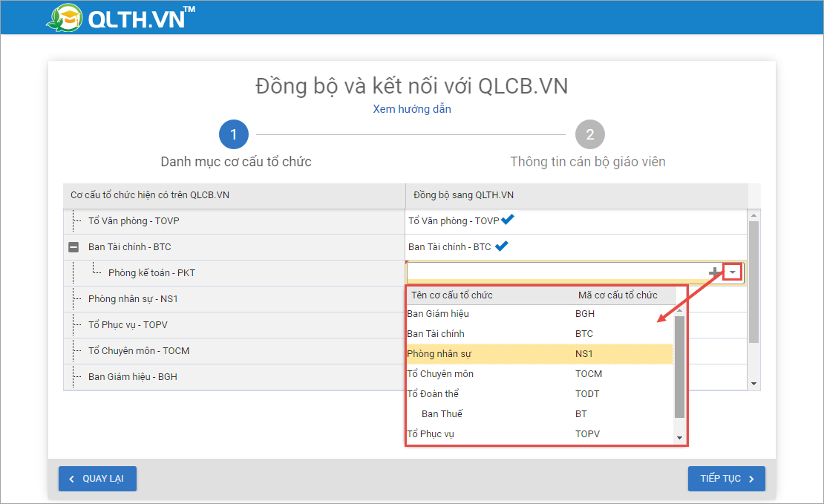This screenshot has width=824, height=504.
Task: Select step 1 circle Danh mục cơ cấu tổ chức
Action: [x=233, y=134]
